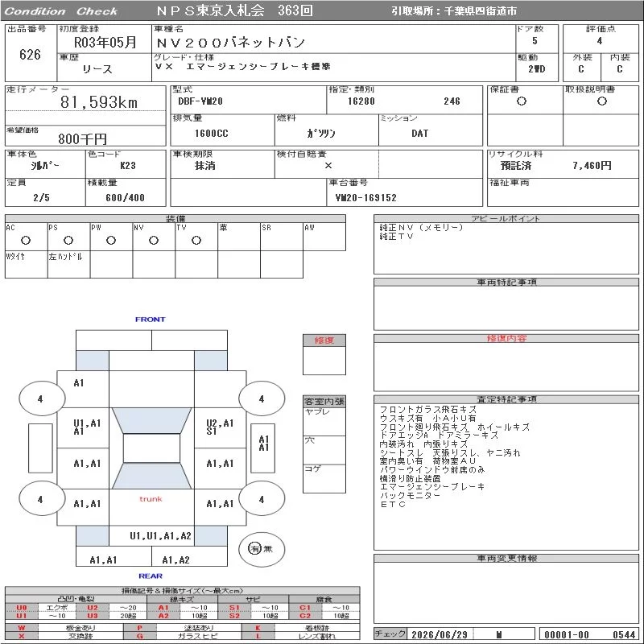This screenshot has height=644, width=644.
Task: Click the 800千円 desired price field
Action: 85,138
